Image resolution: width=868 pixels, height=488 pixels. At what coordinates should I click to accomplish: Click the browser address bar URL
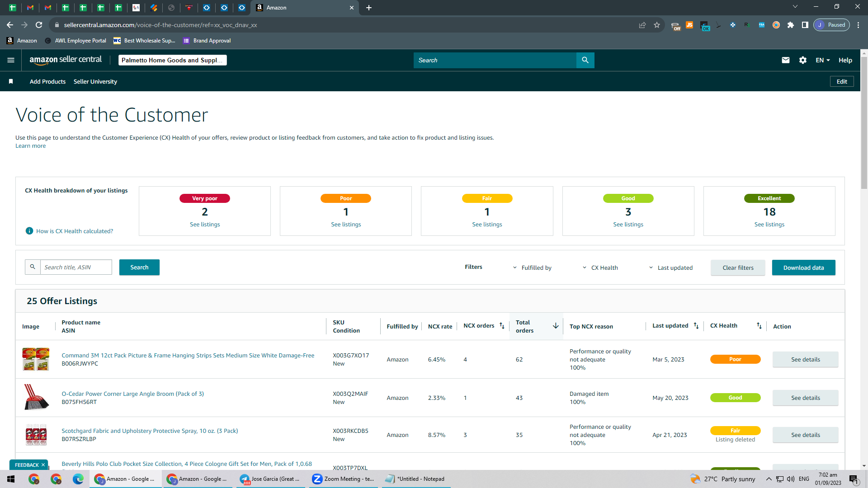160,25
